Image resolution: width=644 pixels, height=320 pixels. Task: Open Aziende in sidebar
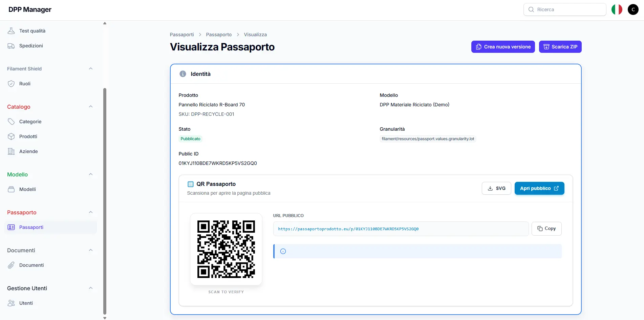click(x=50, y=151)
